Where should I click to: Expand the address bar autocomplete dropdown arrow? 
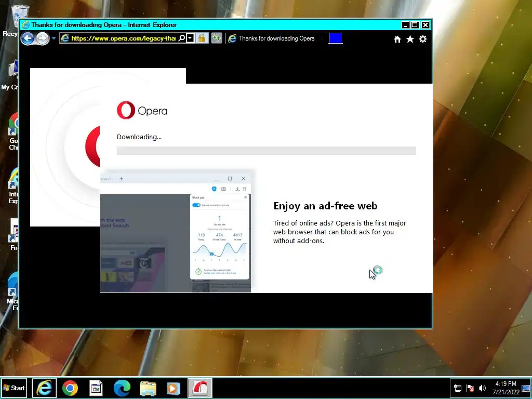click(190, 38)
